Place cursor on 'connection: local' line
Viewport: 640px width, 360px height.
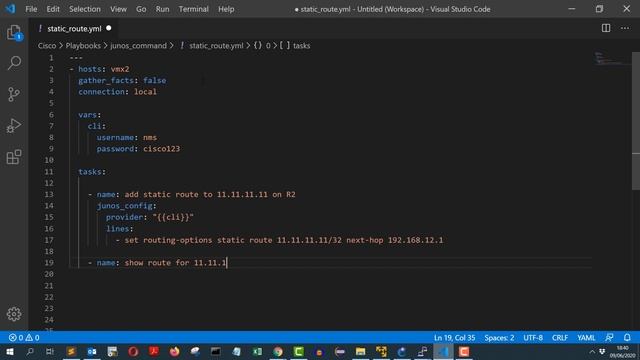click(x=117, y=92)
